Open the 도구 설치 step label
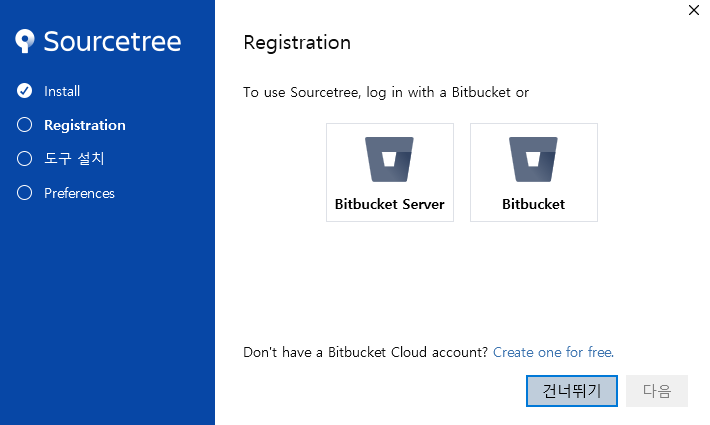 [x=74, y=158]
